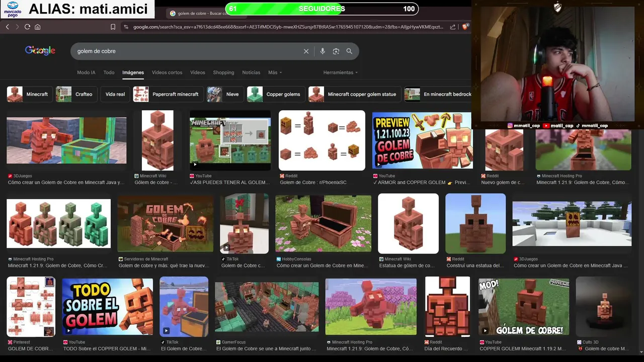Submit search with magnifying glass icon
This screenshot has width=644, height=362.
[349, 51]
